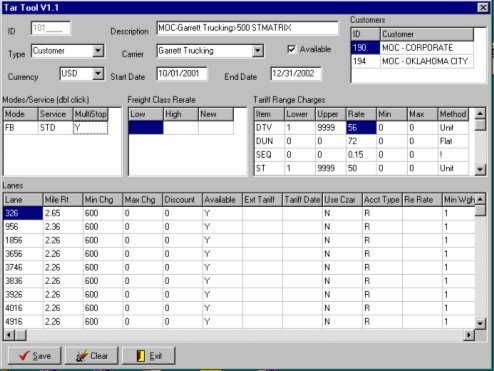494x371 pixels.
Task: Click the End Date field
Action: 296,74
